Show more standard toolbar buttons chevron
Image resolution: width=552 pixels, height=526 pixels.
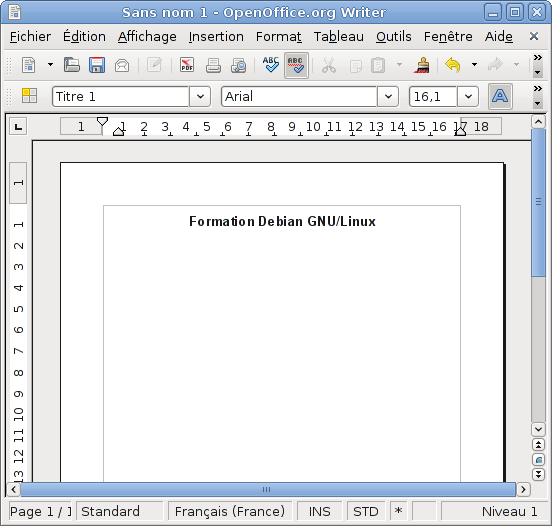pos(538,58)
